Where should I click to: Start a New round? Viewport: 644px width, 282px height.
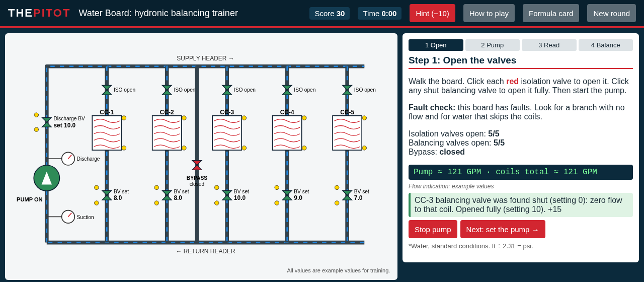tap(611, 13)
